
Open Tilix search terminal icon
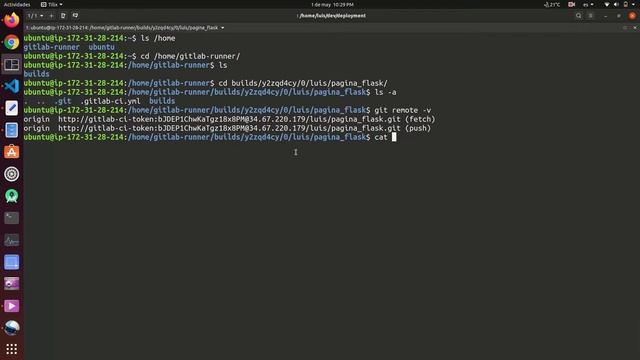click(x=578, y=16)
